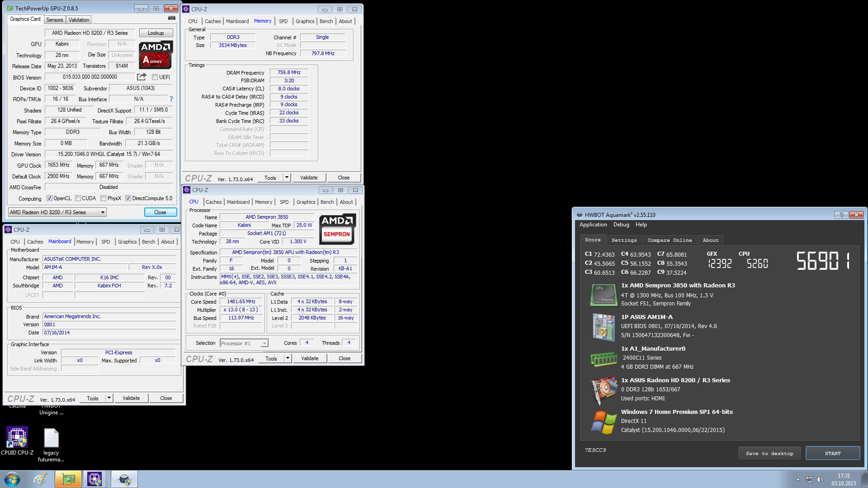
Task: Click the HWBOT Aquamark title bar icon
Action: (580, 215)
